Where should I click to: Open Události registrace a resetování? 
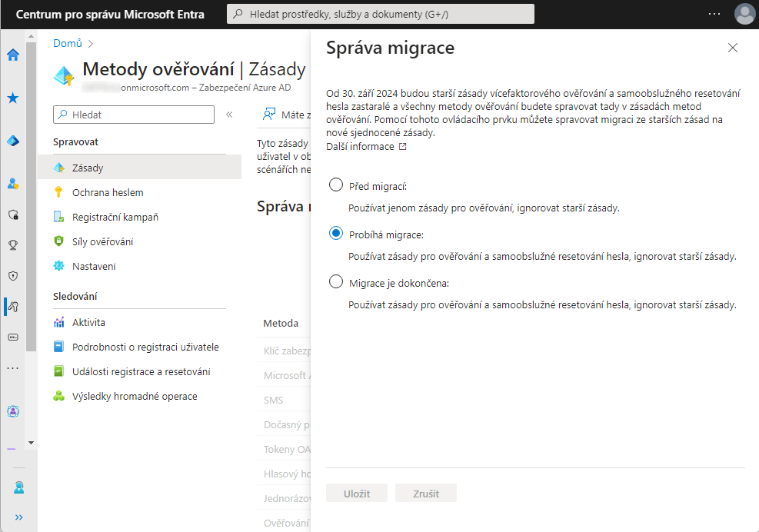[139, 372]
